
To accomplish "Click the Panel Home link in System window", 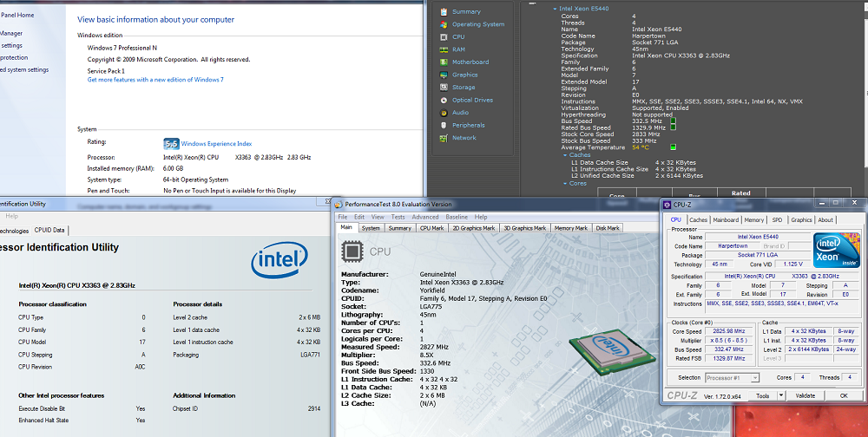I will (17, 16).
